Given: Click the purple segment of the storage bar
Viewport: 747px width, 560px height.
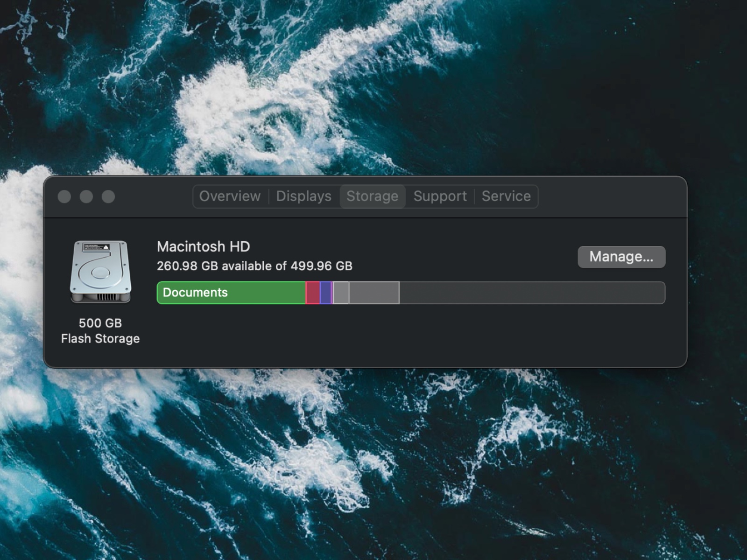Looking at the screenshot, I should pos(326,293).
